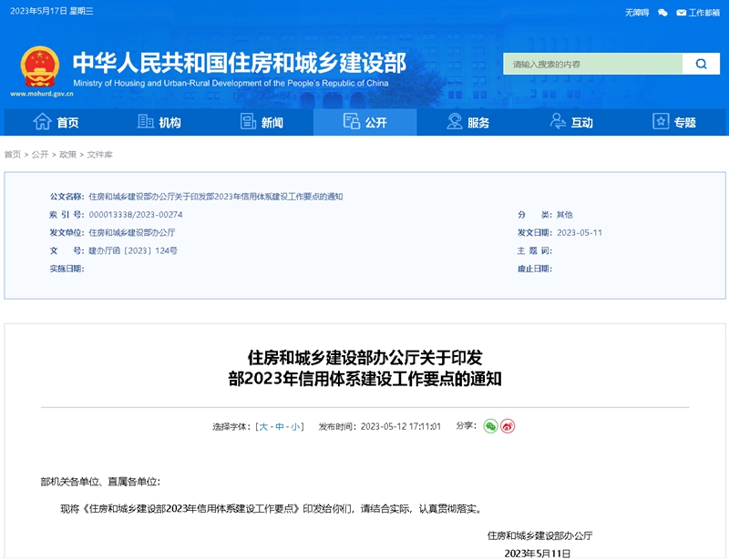Open the WeChat icon in top bar
Image resolution: width=729 pixels, height=560 pixels.
662,13
